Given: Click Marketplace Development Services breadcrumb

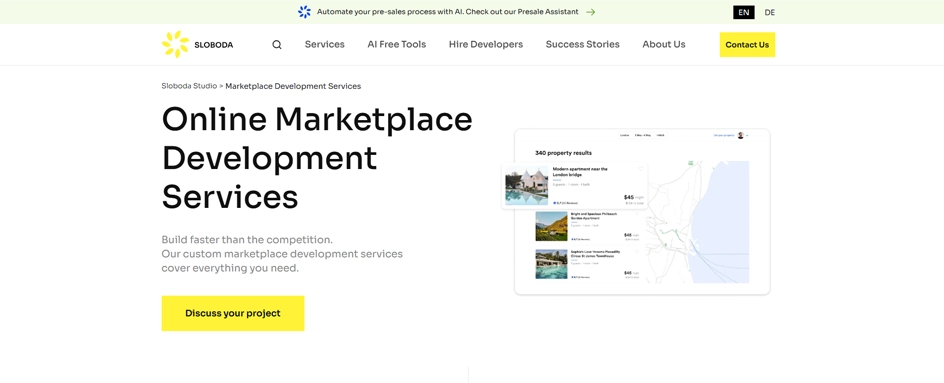Looking at the screenshot, I should 293,86.
